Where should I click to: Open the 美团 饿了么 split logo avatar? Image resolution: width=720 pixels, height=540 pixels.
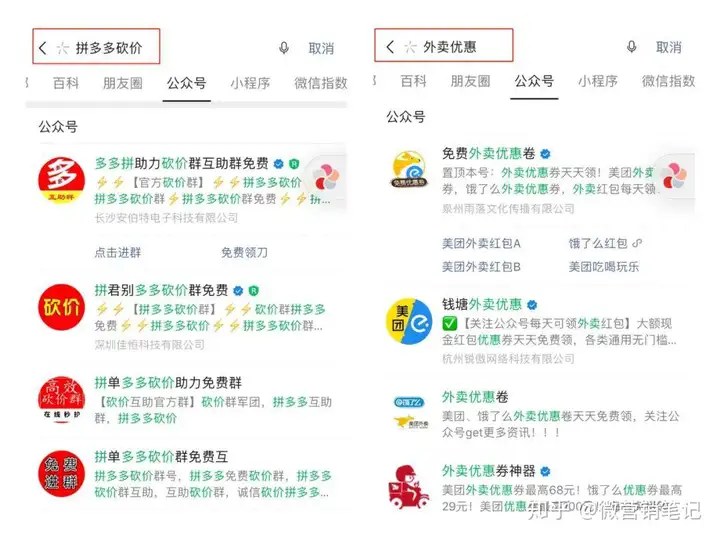(x=409, y=321)
